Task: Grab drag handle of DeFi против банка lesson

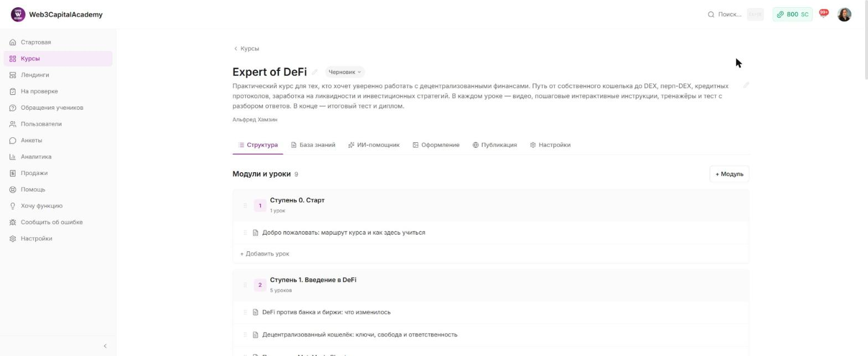Action: 245,312
